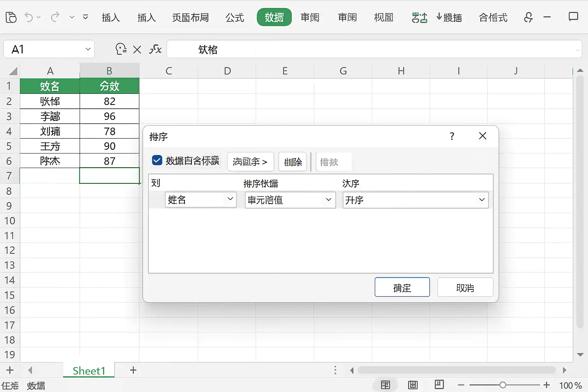Switch to page layout view icon

tap(413, 385)
